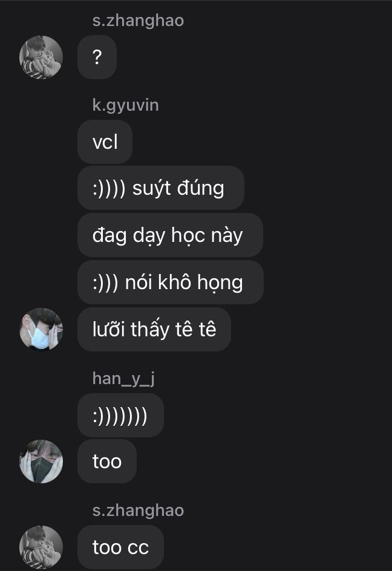Tap k.gyuvin's masked profile picture
This screenshot has width=392, height=571.
click(41, 329)
